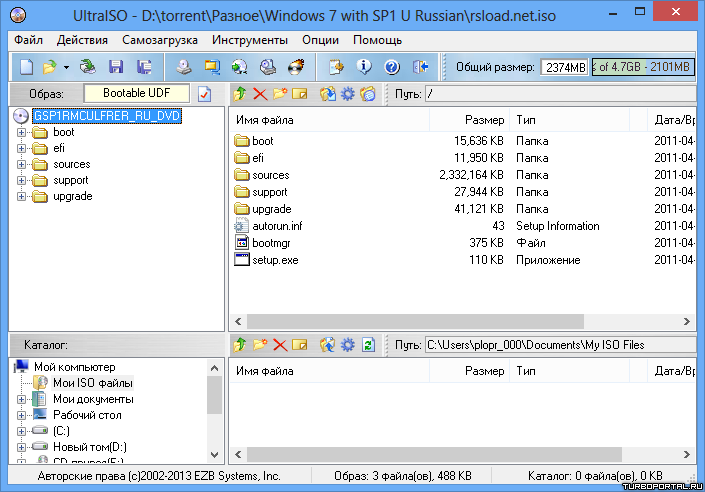Click the disc capacity usage bar
The height and width of the screenshot is (492, 705).
(642, 67)
